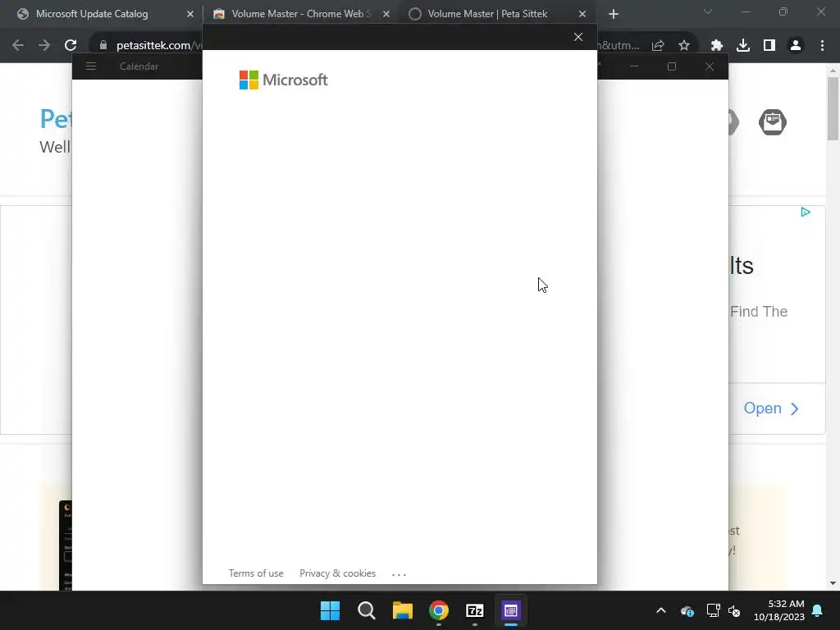Click the Open link in the ad
This screenshot has height=630, width=840.
click(x=771, y=409)
